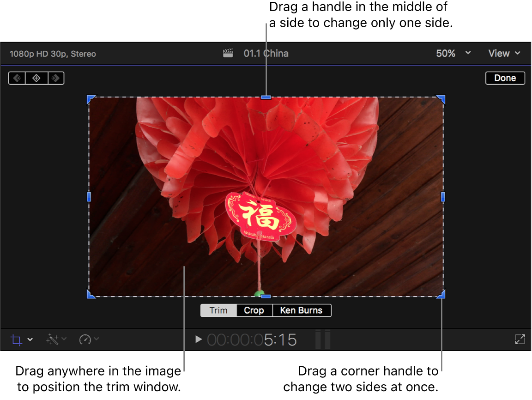Click the top-center trim handle
This screenshot has width=532, height=400.
(x=266, y=97)
